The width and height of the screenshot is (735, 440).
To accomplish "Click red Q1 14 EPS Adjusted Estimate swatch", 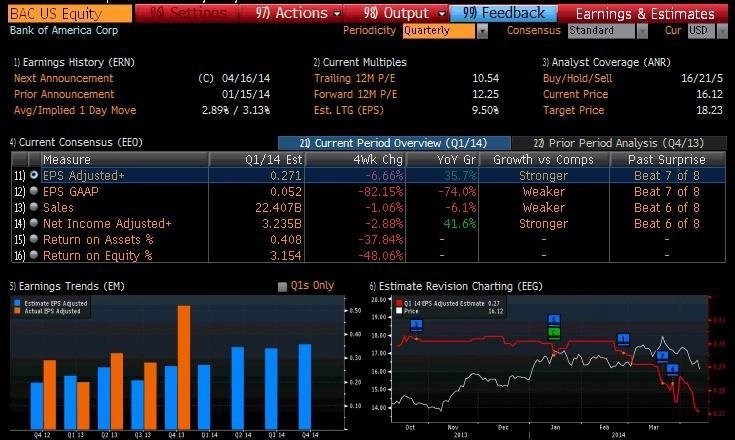I will [x=399, y=303].
